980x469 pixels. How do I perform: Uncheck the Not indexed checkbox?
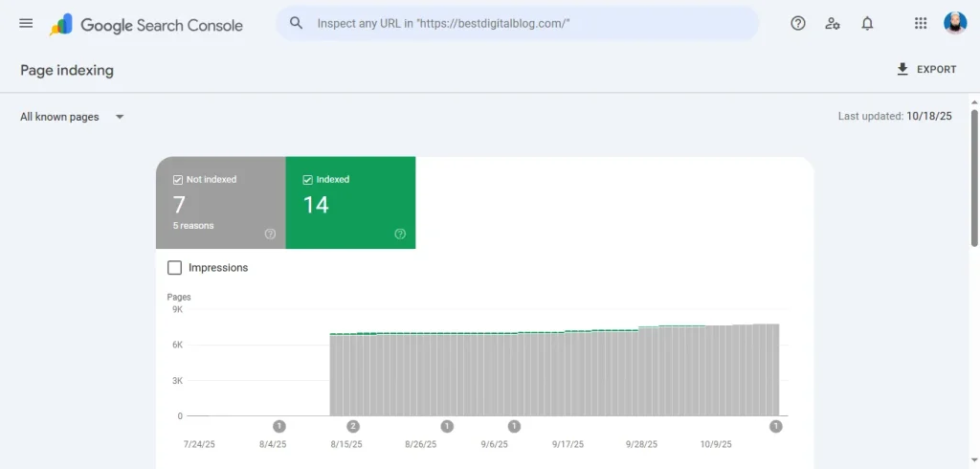[x=178, y=179]
